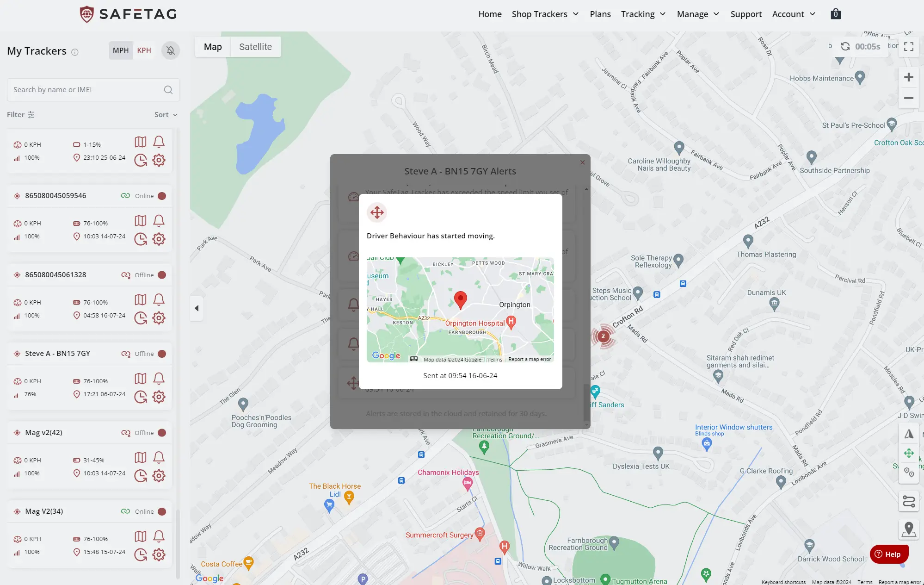Refresh the map using the refresh timer icon
Screen dimensions: 924x585
(845, 46)
